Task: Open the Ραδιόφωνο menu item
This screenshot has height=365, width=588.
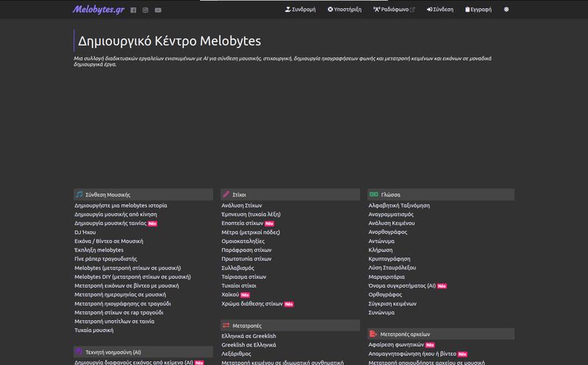Action: pyautogui.click(x=394, y=10)
